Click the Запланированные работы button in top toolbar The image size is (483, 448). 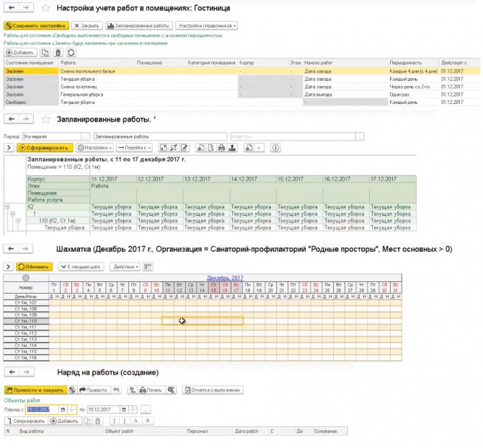coord(138,25)
